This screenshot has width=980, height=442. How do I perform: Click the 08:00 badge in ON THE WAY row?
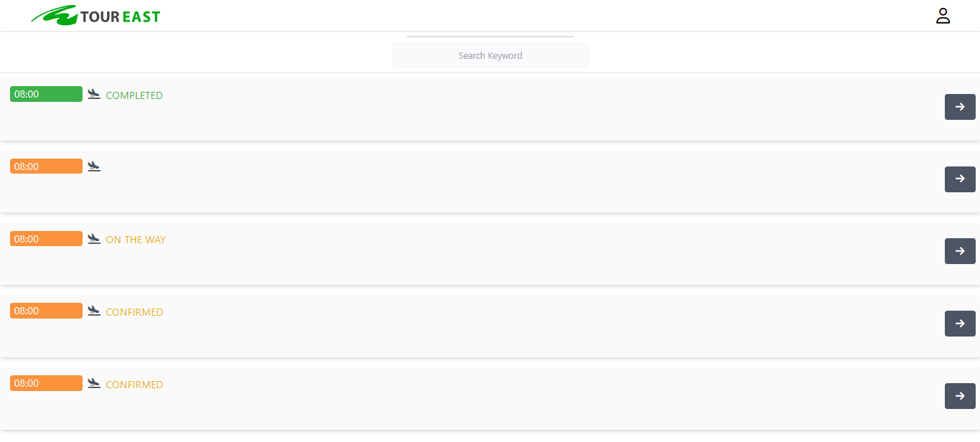coord(46,239)
